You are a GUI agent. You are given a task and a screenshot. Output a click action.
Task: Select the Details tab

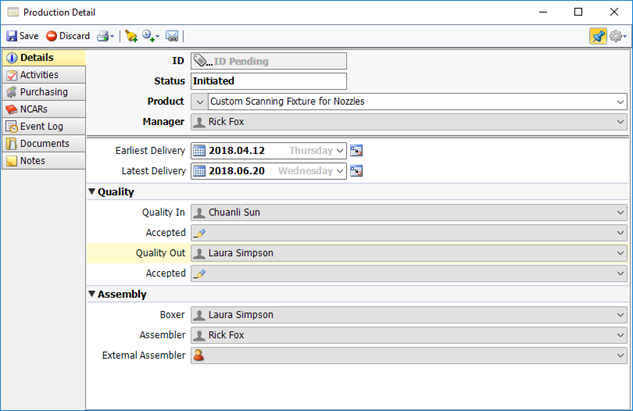coord(44,58)
